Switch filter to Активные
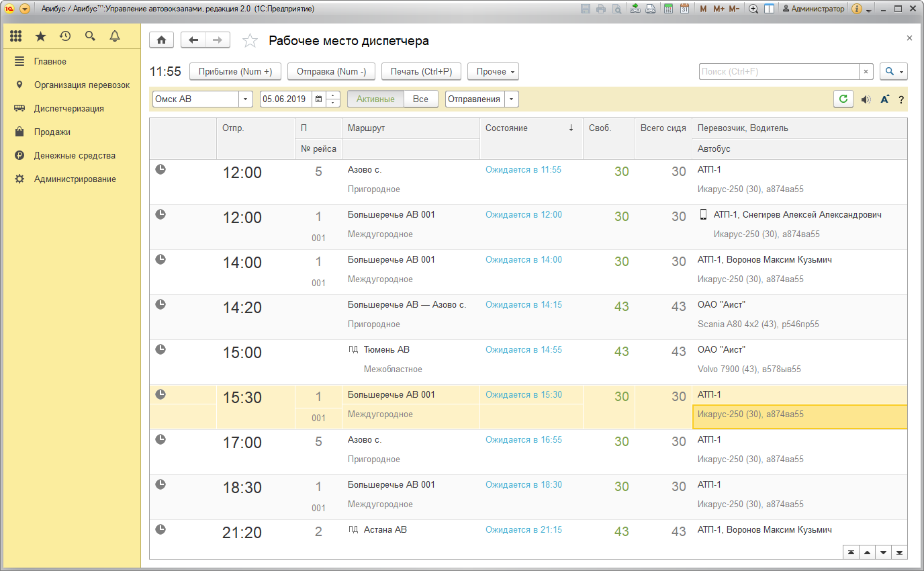The width and height of the screenshot is (924, 571). point(375,99)
